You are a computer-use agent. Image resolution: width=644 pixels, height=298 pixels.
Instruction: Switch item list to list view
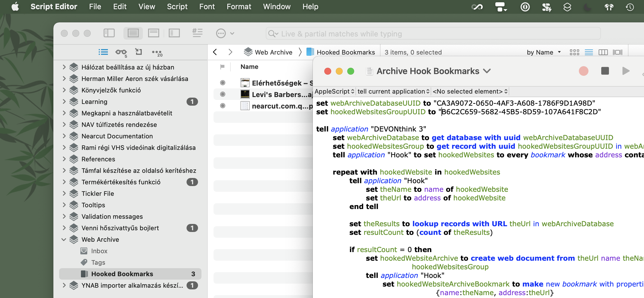(x=589, y=52)
